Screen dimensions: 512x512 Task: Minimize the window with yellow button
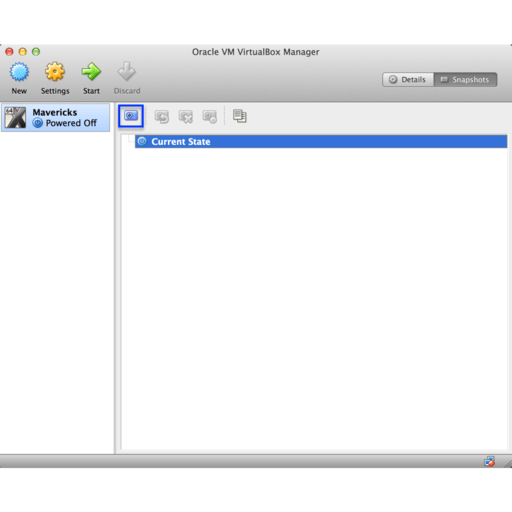23,52
